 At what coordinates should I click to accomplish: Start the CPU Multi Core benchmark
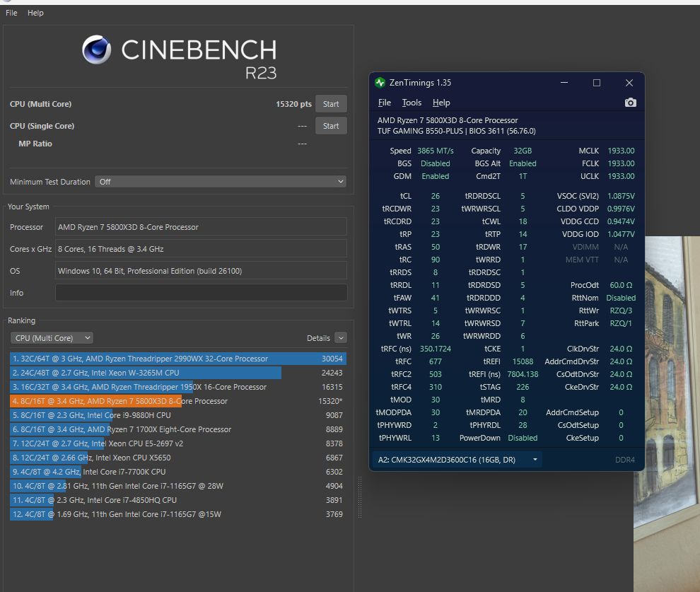point(330,103)
